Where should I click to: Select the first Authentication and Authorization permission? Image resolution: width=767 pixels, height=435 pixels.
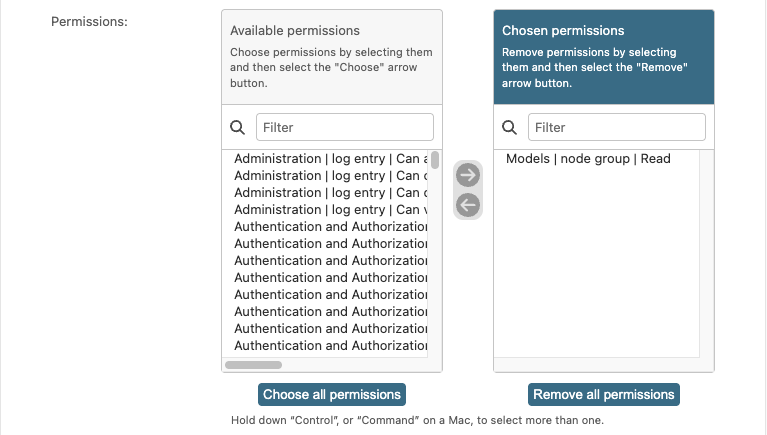click(330, 227)
